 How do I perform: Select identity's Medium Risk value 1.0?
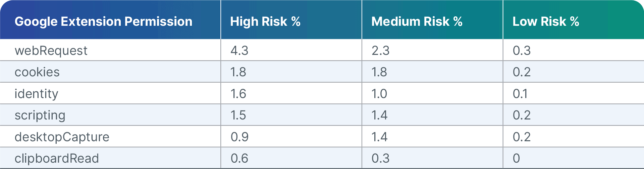[x=379, y=94]
